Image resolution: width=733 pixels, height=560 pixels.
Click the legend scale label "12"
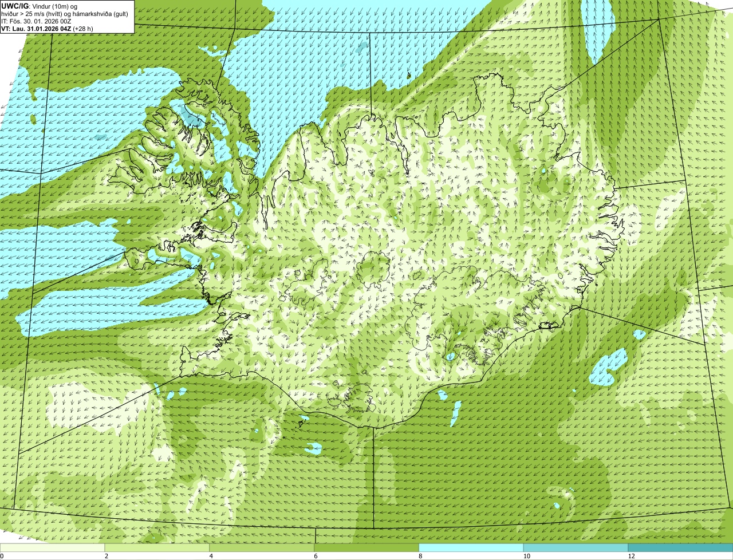(x=630, y=556)
